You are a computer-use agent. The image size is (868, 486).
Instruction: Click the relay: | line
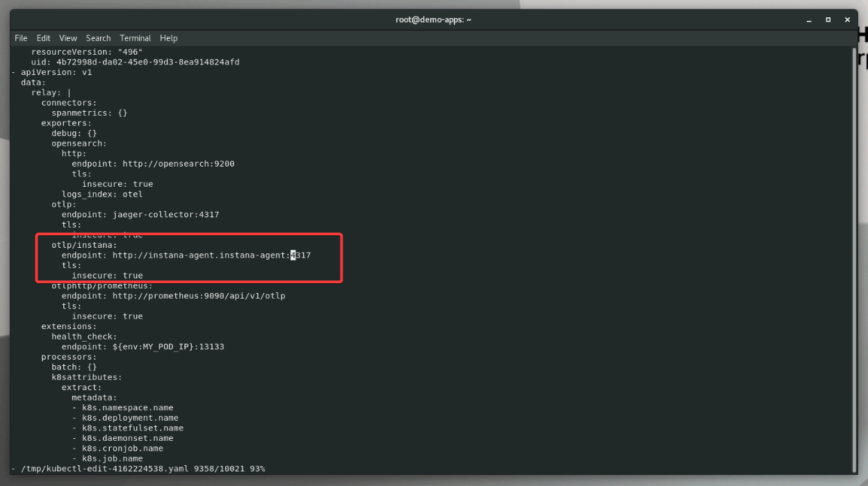point(51,92)
